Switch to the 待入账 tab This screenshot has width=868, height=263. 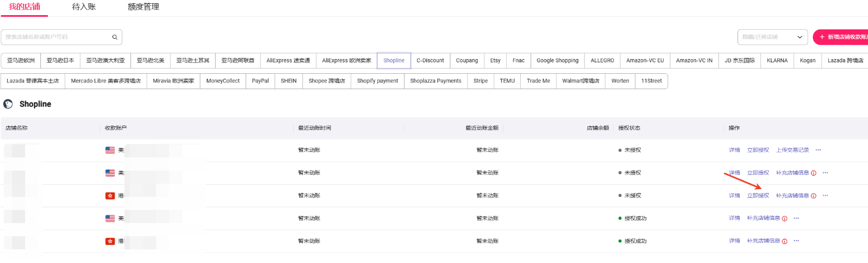point(84,7)
